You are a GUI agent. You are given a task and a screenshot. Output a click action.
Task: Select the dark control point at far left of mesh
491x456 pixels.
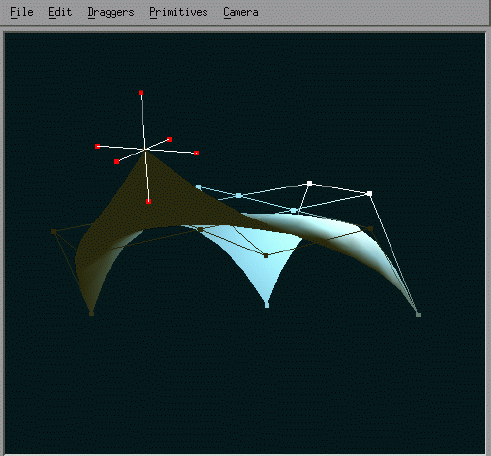(53, 231)
